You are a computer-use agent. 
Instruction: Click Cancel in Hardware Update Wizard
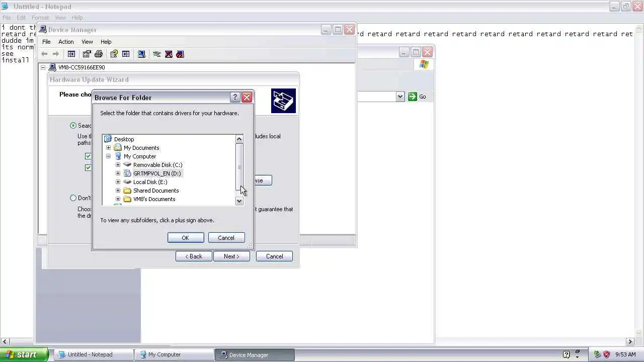pos(274,256)
